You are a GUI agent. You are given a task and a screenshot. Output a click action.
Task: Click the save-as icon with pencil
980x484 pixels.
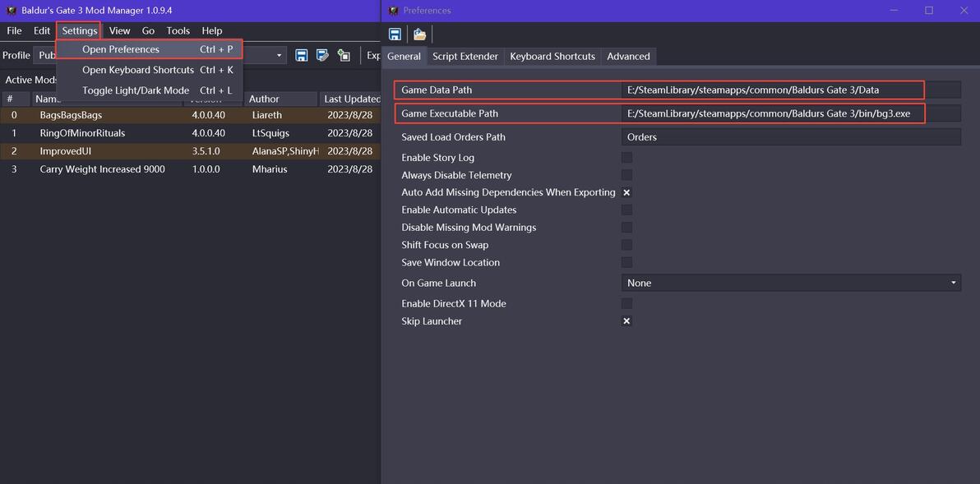tap(322, 55)
